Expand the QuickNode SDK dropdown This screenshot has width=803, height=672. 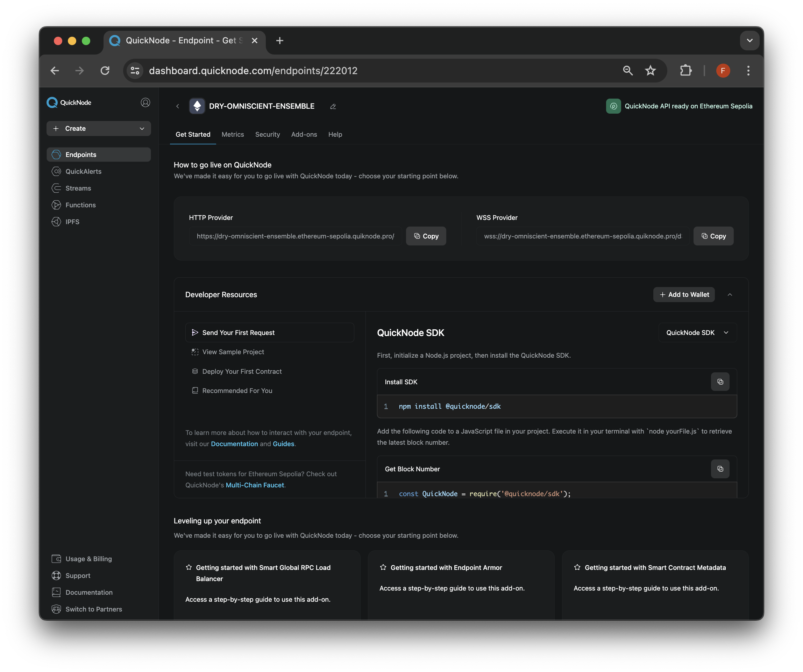point(696,332)
